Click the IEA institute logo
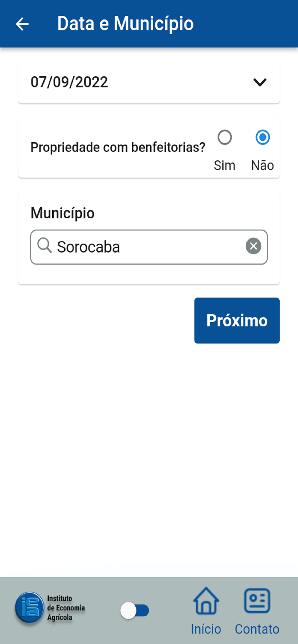The width and height of the screenshot is (298, 644). click(29, 607)
